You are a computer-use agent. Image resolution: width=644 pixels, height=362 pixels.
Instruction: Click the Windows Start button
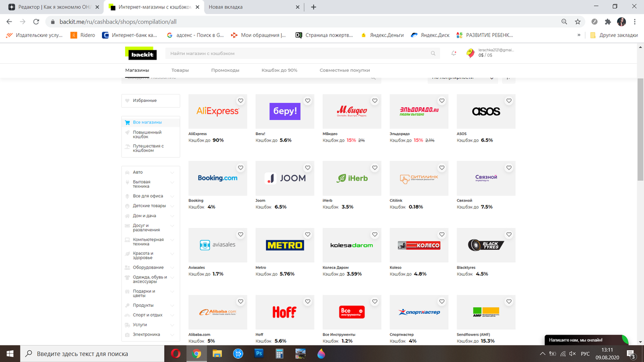click(x=10, y=353)
